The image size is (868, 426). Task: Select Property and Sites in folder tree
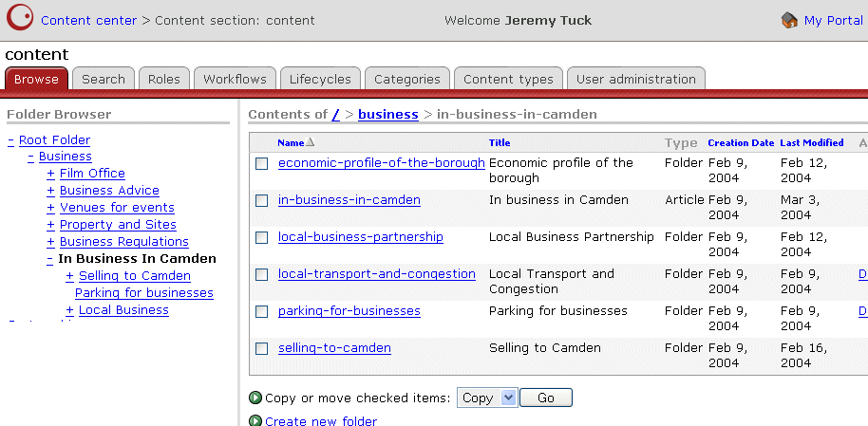coord(118,225)
